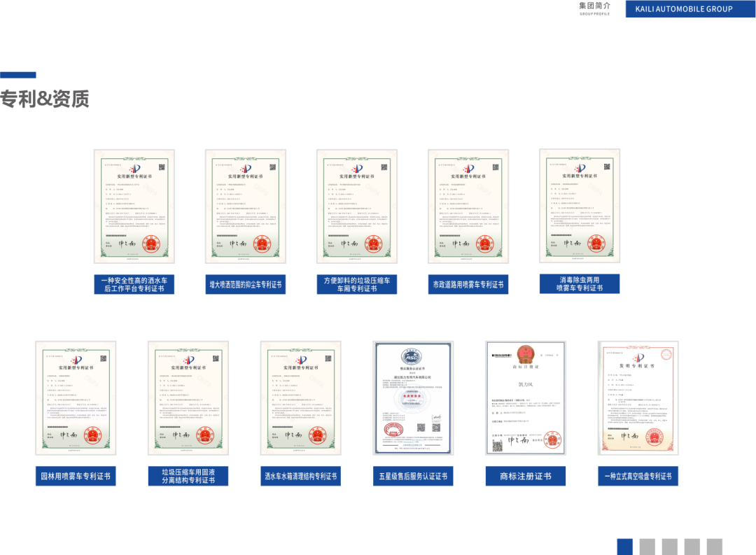Viewport: 756px width, 555px height.
Task: Click the 专利&资质 section heading
Action: [45, 99]
